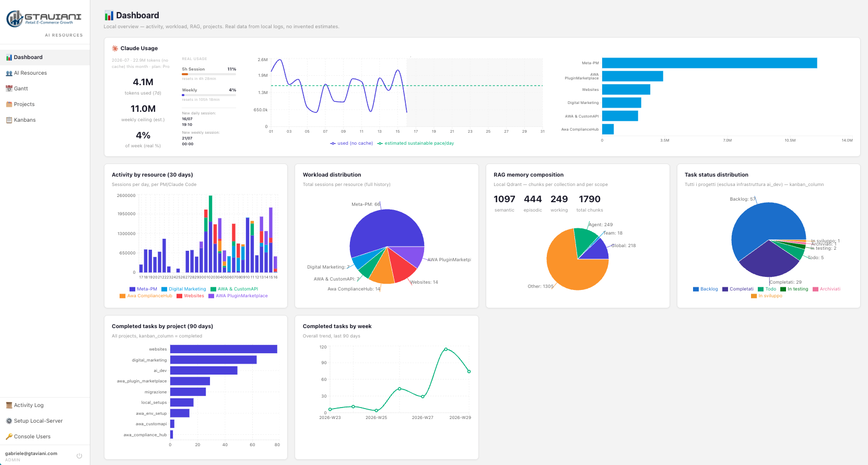This screenshot has width=868, height=465.
Task: Go to the Gantt view
Action: (x=45, y=89)
